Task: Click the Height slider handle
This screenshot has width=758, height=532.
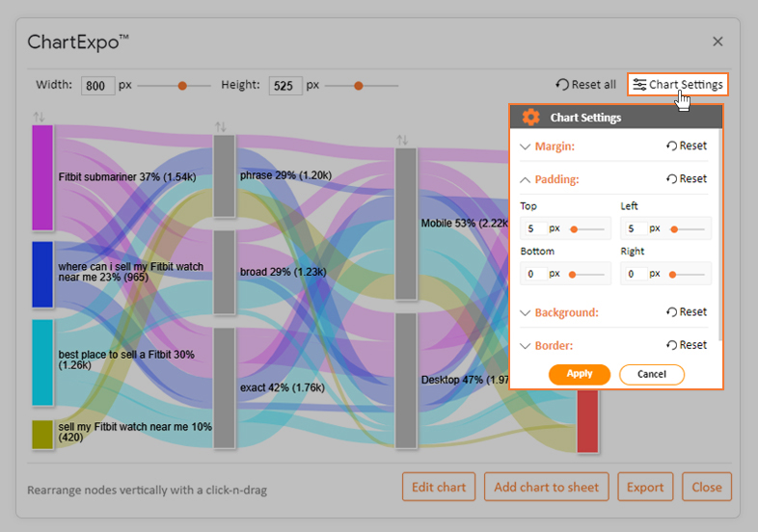Action: (358, 86)
